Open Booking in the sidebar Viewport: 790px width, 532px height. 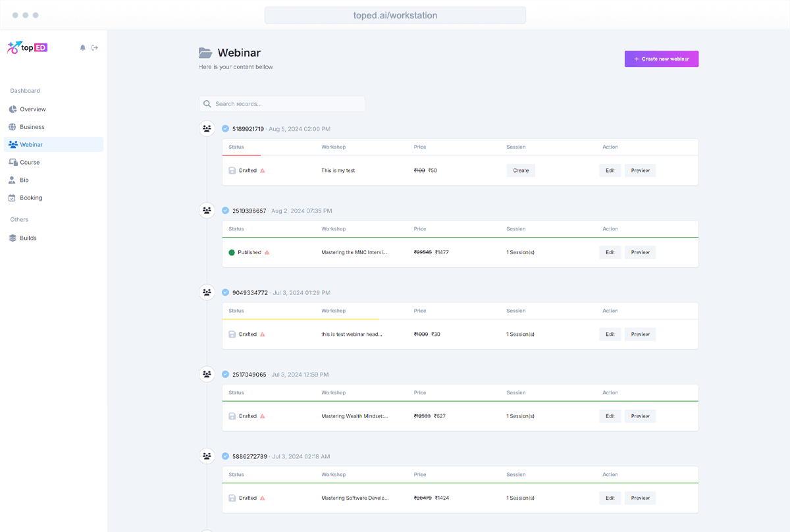[x=31, y=198]
